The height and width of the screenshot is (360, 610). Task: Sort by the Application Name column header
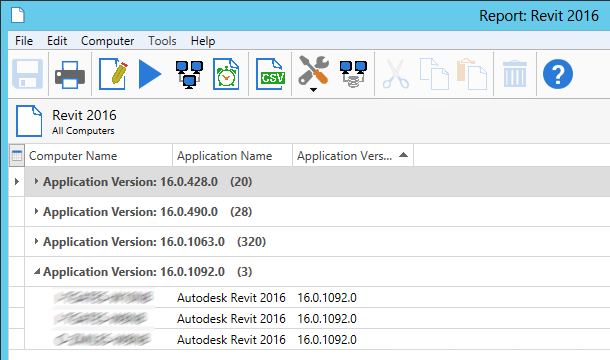pos(233,156)
